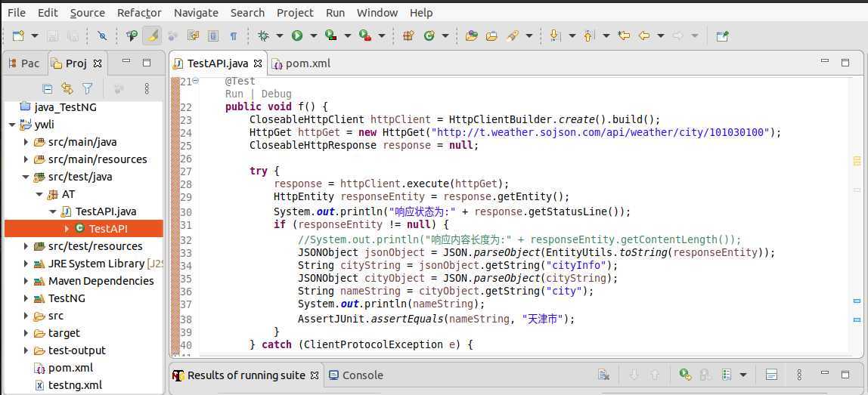
Task: Open the results view layout dropdown arrow
Action: pyautogui.click(x=743, y=375)
